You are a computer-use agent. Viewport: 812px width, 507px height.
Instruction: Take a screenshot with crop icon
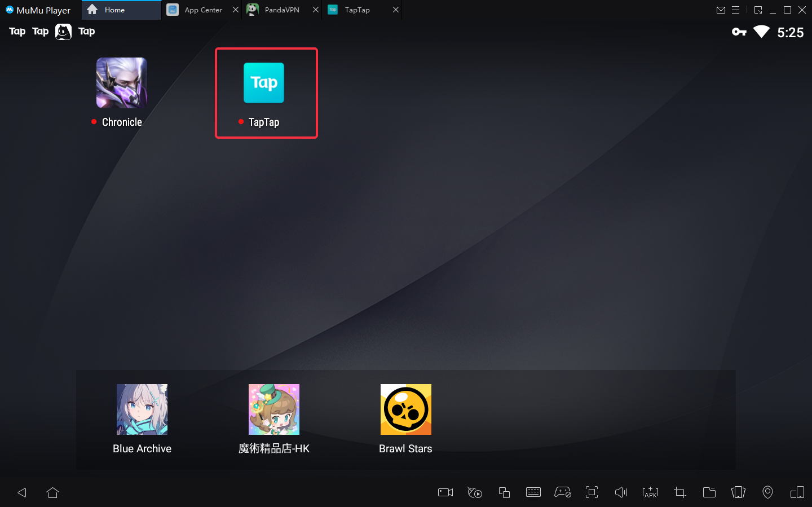pyautogui.click(x=680, y=492)
